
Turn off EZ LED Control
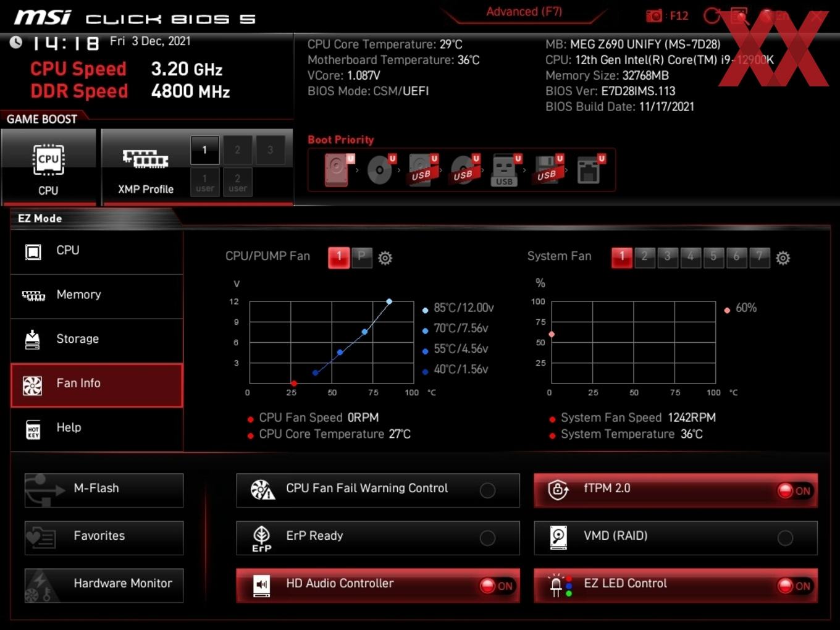676,586
